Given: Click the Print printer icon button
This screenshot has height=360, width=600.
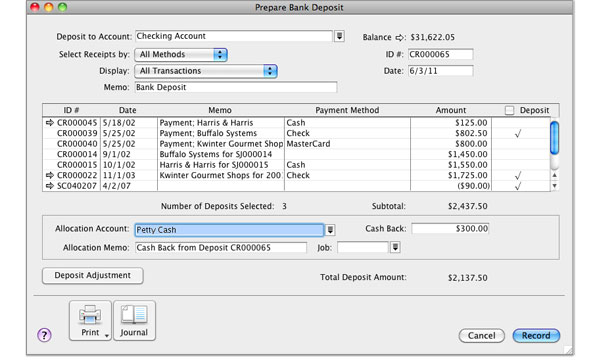Looking at the screenshot, I should [x=90, y=320].
